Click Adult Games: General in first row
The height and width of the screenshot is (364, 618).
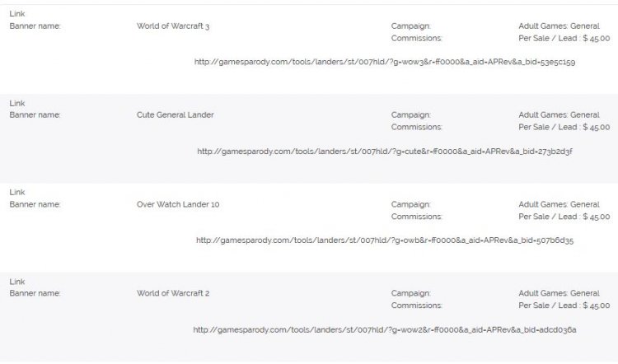[x=559, y=26]
